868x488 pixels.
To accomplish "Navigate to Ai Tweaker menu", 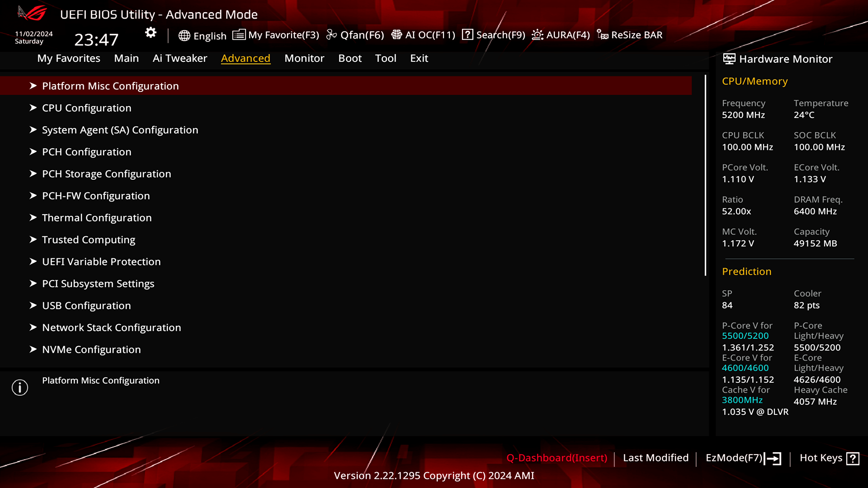I will tap(180, 58).
